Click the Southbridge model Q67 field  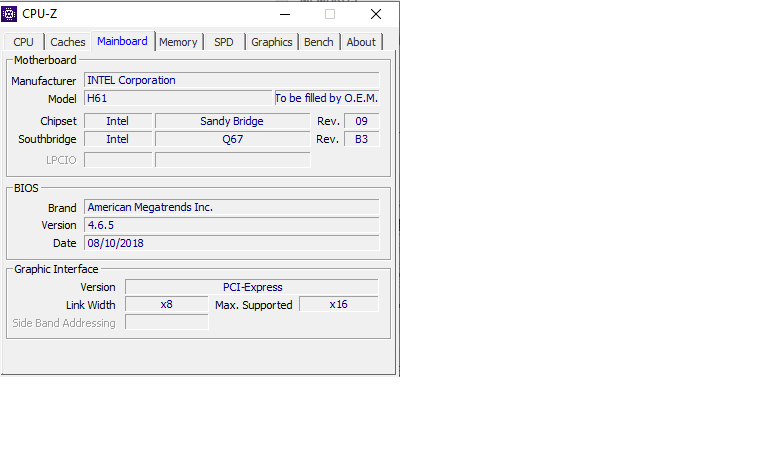[232, 139]
